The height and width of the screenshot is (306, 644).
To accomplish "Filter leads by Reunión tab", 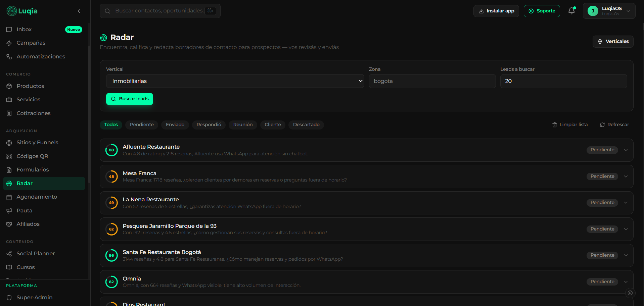I will (243, 125).
